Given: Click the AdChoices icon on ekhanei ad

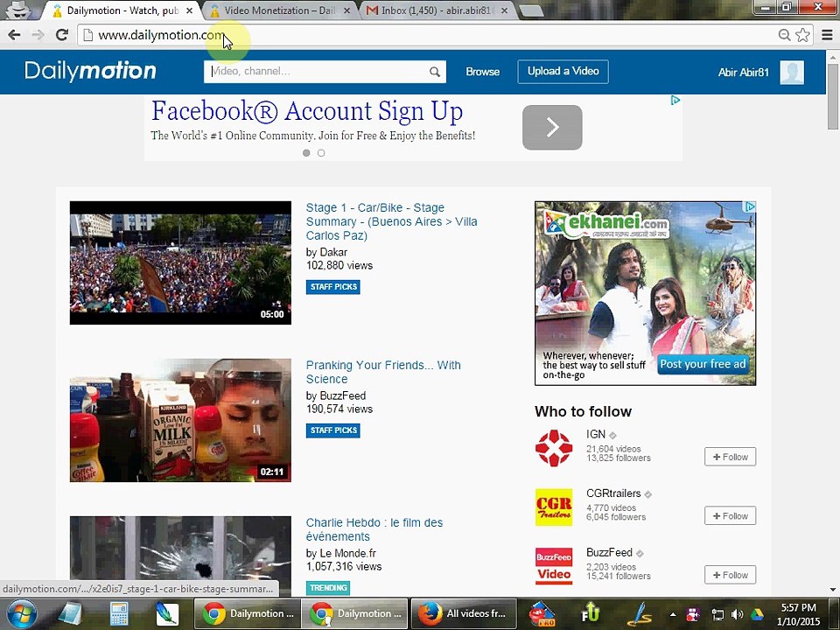Looking at the screenshot, I should pos(751,206).
